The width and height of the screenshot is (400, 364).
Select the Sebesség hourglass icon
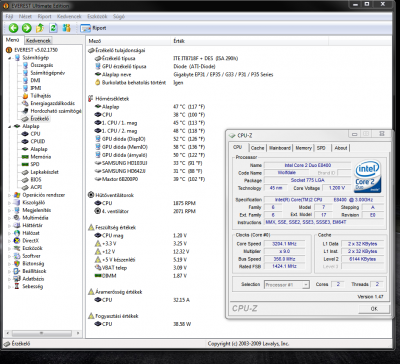click(17, 287)
